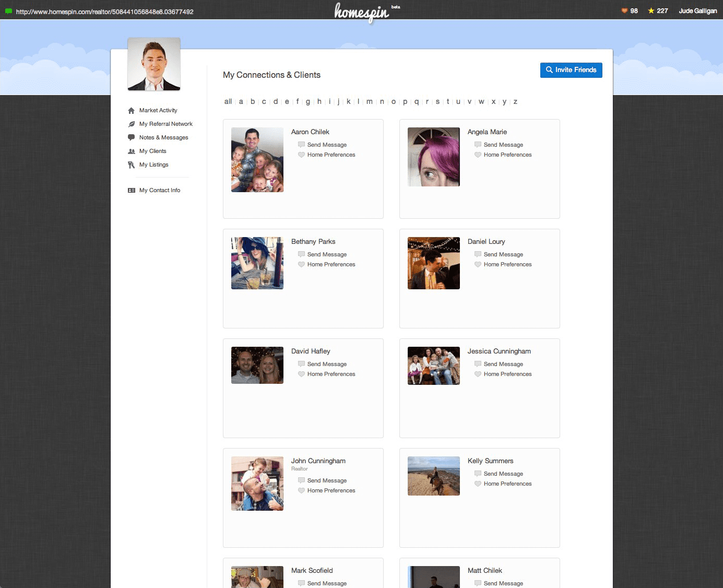The height and width of the screenshot is (588, 723).
Task: Click heart icon beside Angela Marie's Home Preferences
Action: (x=478, y=155)
